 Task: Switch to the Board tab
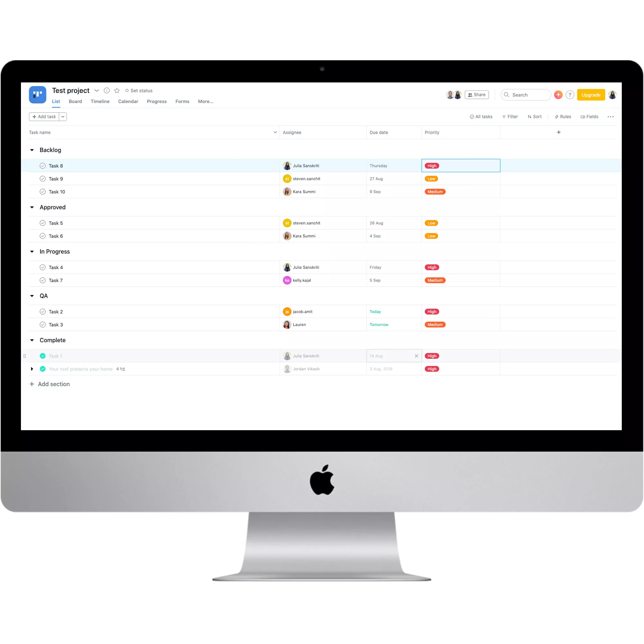point(75,101)
